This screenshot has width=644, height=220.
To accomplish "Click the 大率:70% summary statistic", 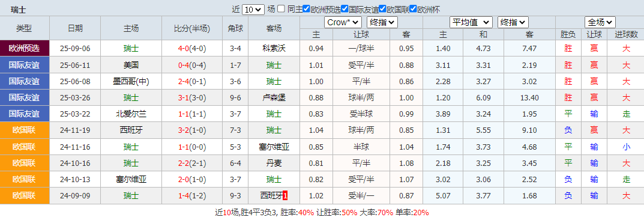I will point(377,213).
